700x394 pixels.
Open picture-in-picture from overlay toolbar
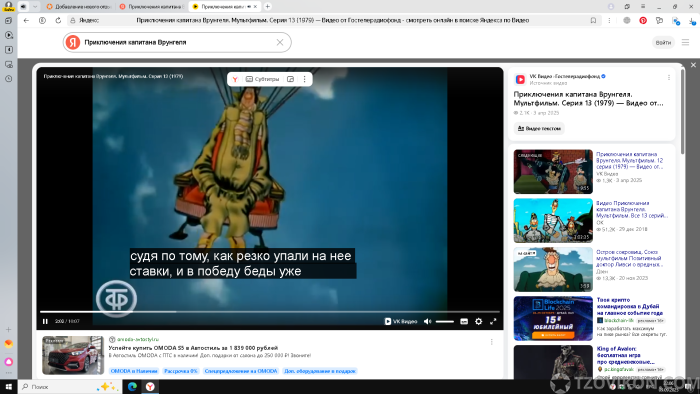[x=290, y=79]
